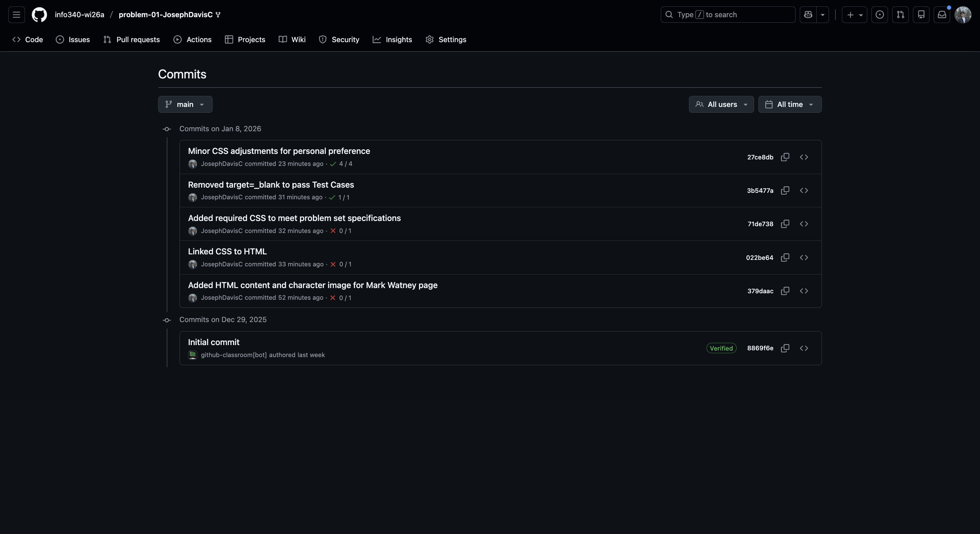Copy the full SHA of the Initial commit
The width and height of the screenshot is (980, 534).
[785, 348]
